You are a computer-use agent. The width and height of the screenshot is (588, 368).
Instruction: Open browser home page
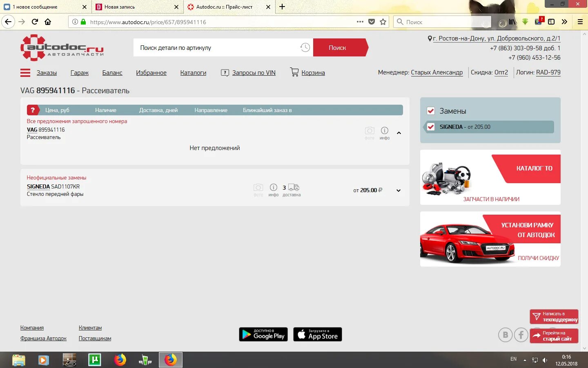48,22
